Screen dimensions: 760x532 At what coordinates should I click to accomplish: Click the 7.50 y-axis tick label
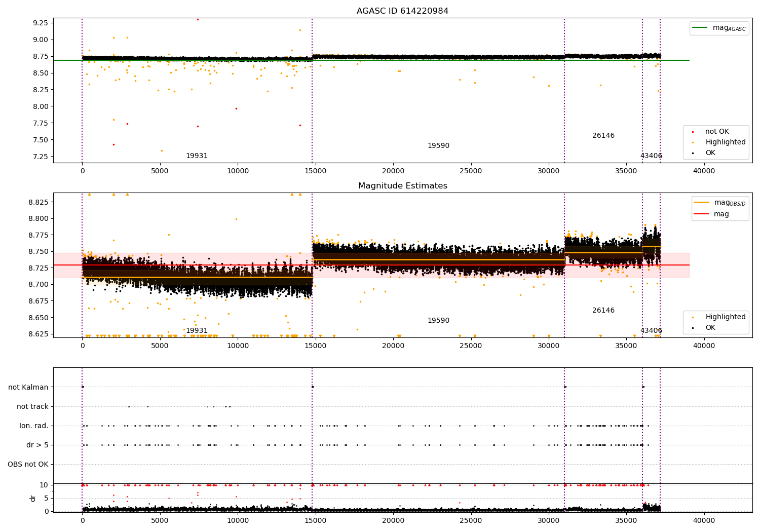tap(40, 140)
